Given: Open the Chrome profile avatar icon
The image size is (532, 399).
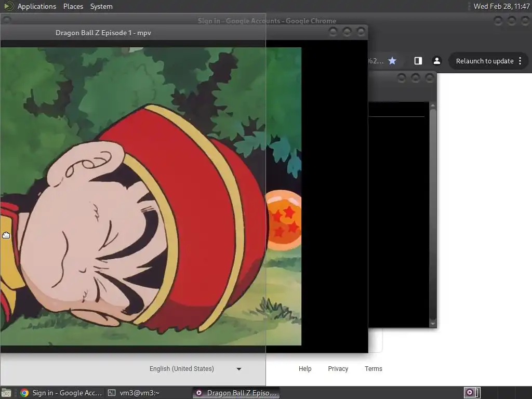Looking at the screenshot, I should click(x=436, y=61).
